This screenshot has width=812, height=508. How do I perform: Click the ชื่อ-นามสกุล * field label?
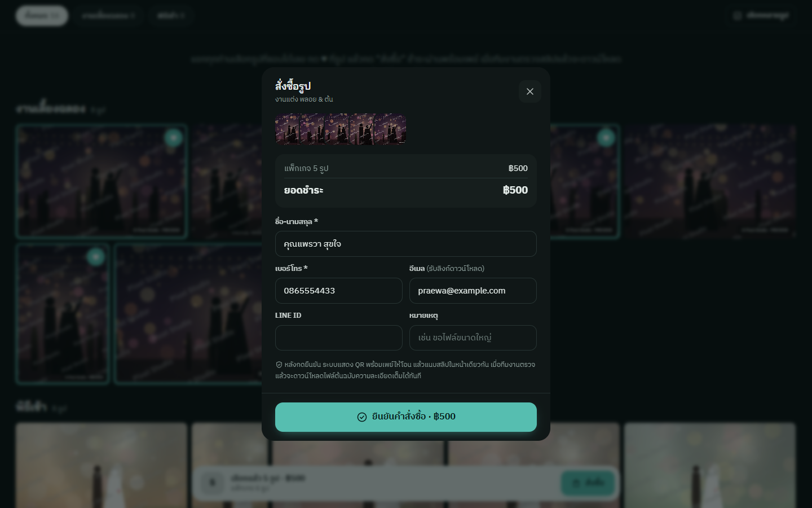tap(297, 222)
